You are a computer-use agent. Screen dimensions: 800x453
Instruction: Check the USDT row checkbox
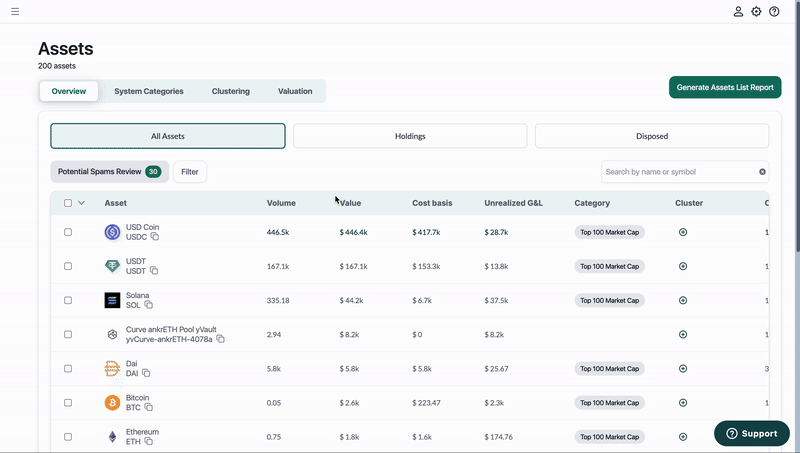(x=68, y=266)
